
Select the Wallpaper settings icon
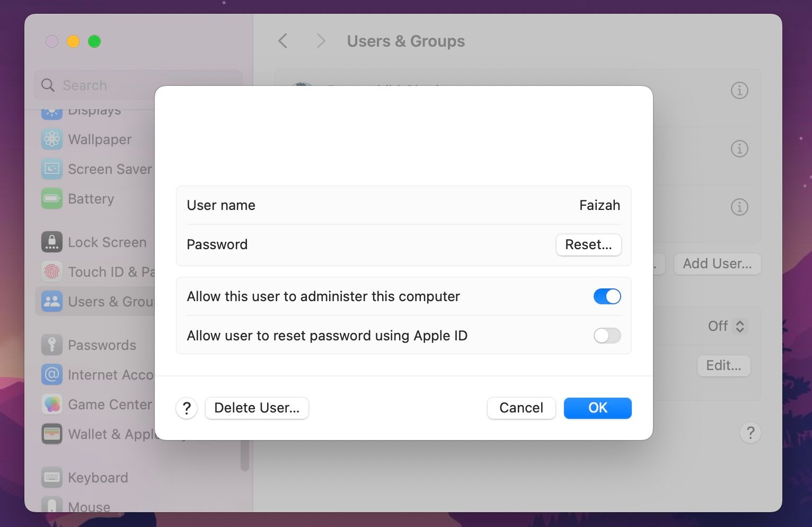click(x=51, y=139)
